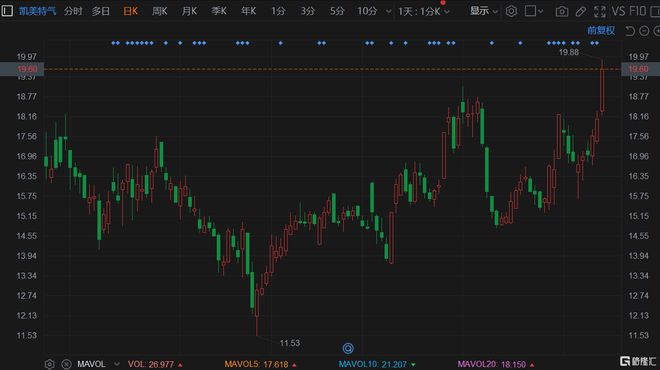This screenshot has height=370, width=660.
Task: Open MAVOL indicator settings gear
Action: [49, 364]
